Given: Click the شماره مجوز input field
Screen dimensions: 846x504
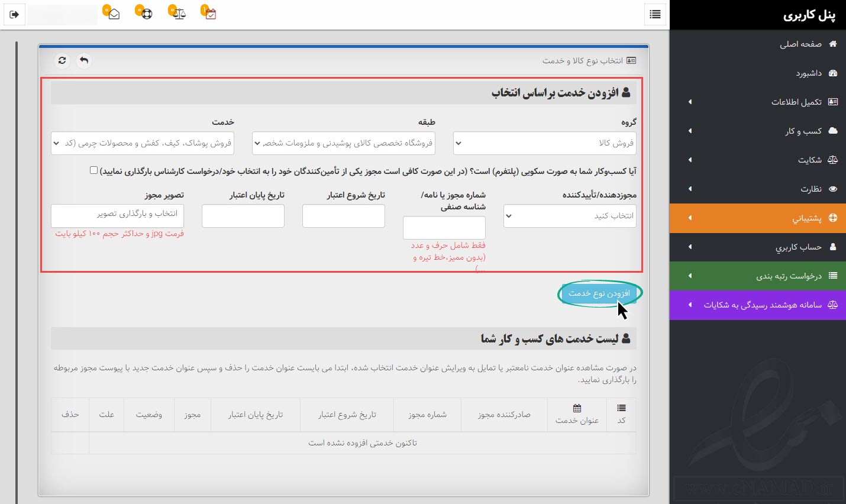Looking at the screenshot, I should click(x=444, y=228).
